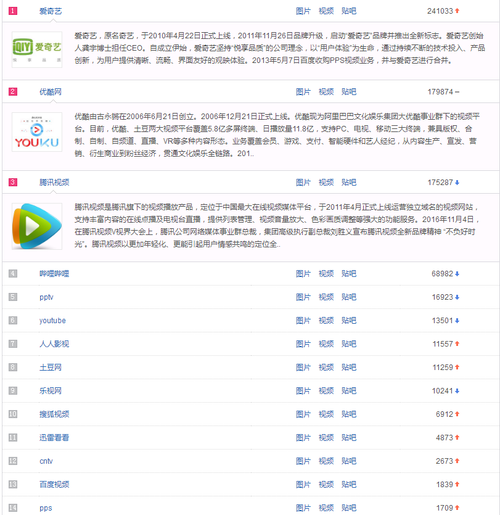Open the 人人影视 ranking entry link
Screen dimensions: 500x515
tap(54, 344)
